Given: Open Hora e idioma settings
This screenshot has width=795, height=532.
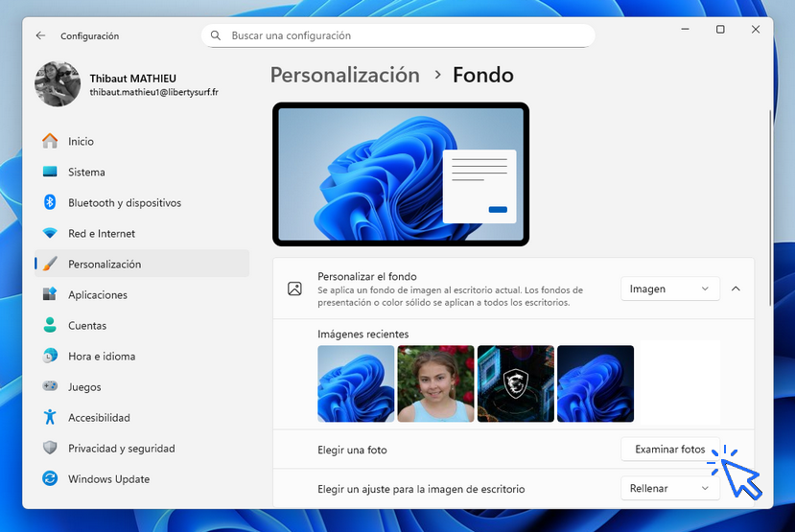Looking at the screenshot, I should coord(101,356).
